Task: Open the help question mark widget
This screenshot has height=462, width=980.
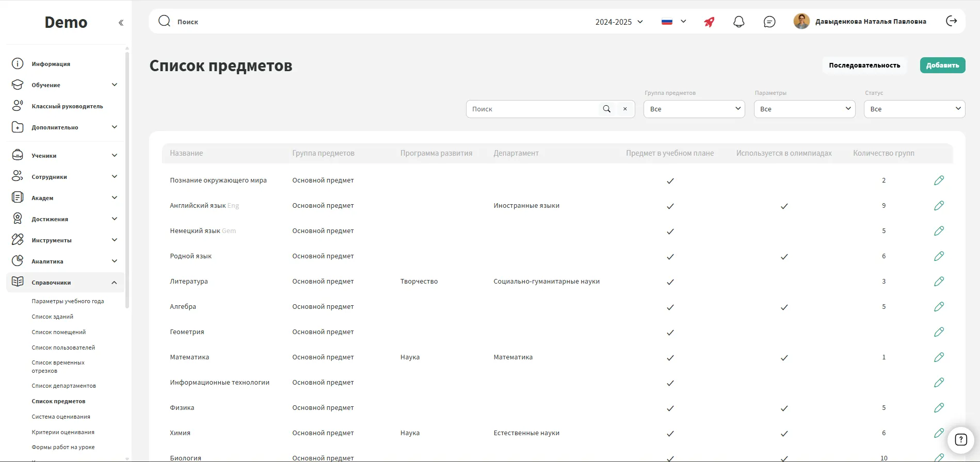Action: (x=960, y=440)
